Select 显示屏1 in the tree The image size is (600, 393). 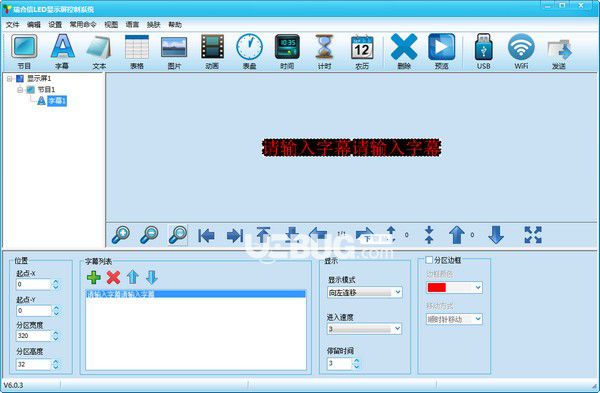(39, 78)
